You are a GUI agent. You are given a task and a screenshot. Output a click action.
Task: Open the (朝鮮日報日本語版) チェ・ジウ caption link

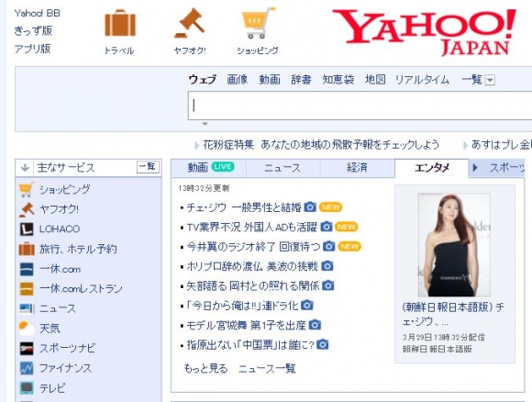coord(453,314)
